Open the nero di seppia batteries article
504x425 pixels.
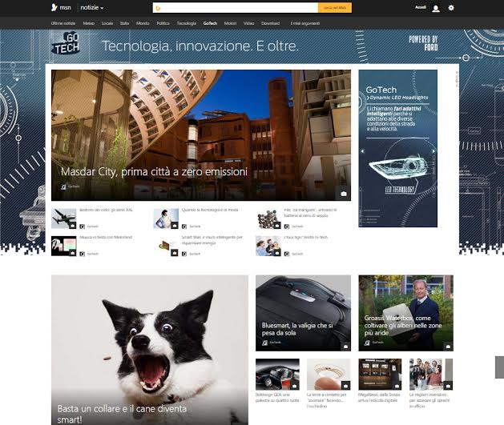310,213
